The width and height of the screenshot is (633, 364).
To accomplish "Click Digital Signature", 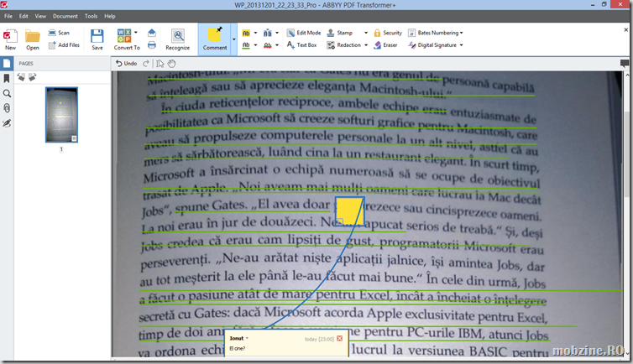I will pos(432,45).
